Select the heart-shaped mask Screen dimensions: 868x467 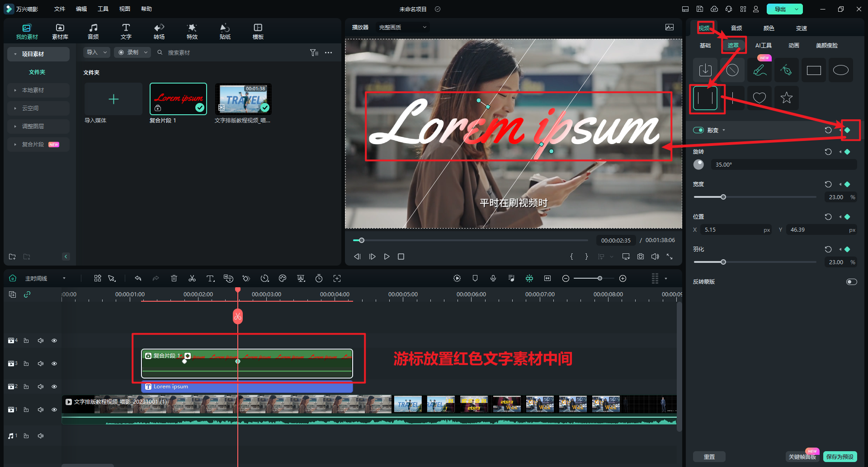click(759, 98)
